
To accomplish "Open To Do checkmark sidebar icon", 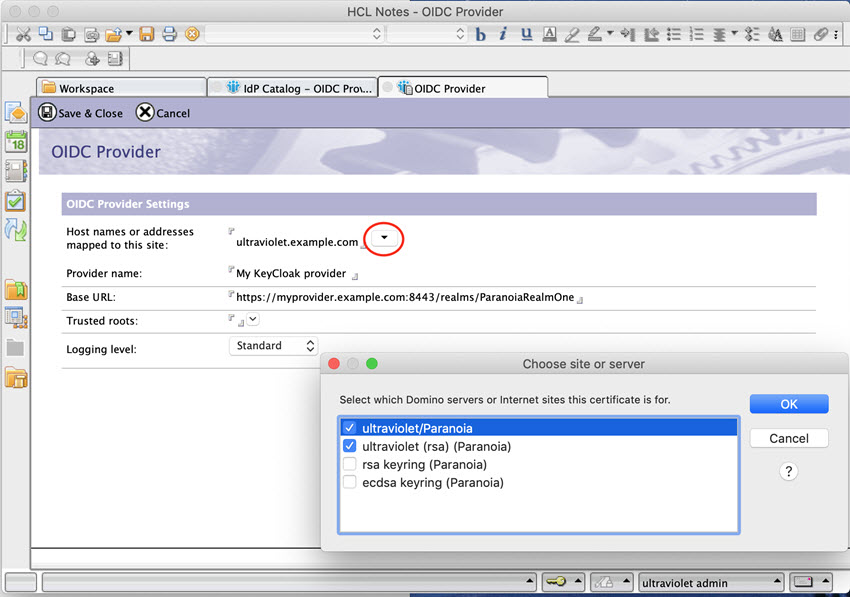I will tap(16, 201).
